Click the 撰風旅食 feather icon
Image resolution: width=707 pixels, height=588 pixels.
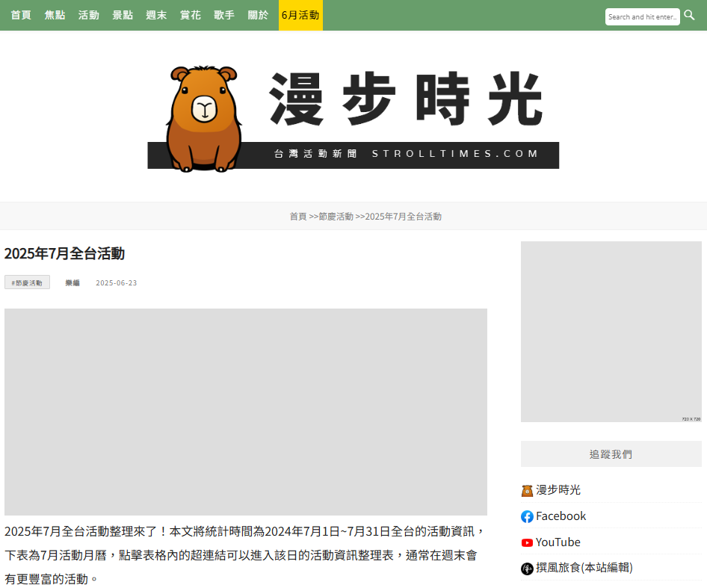point(527,569)
